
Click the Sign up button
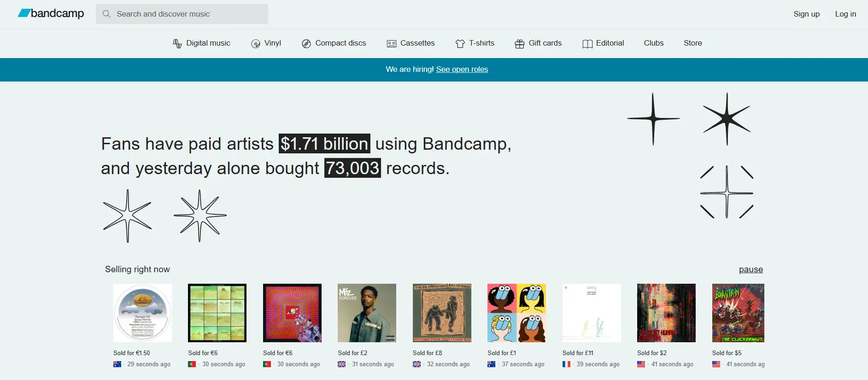tap(806, 14)
